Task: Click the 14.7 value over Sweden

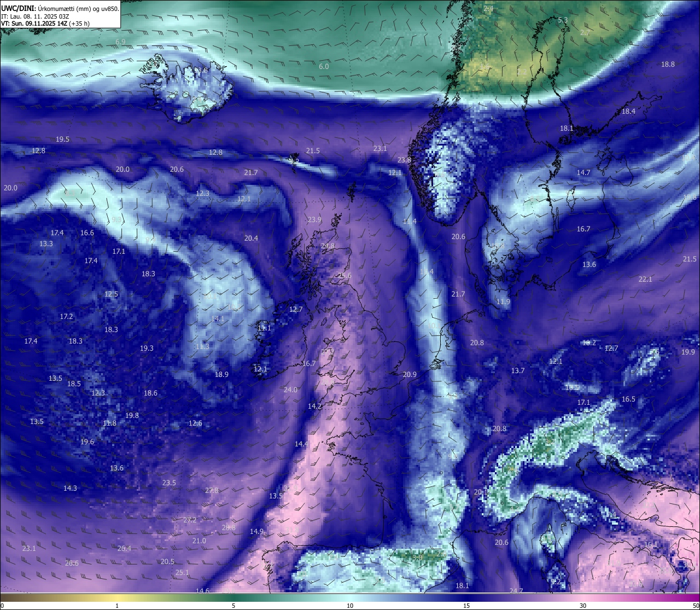Action: coord(584,172)
